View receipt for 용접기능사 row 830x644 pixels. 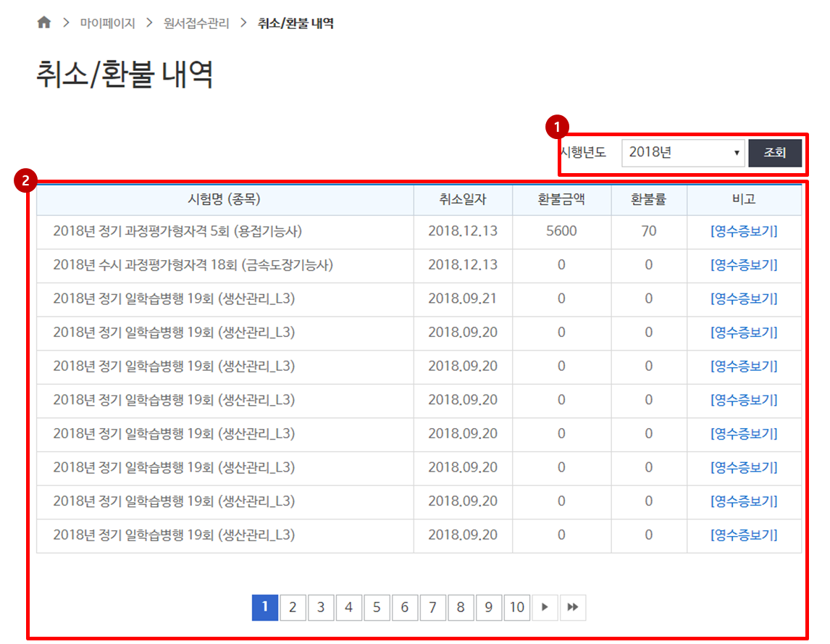coord(744,231)
